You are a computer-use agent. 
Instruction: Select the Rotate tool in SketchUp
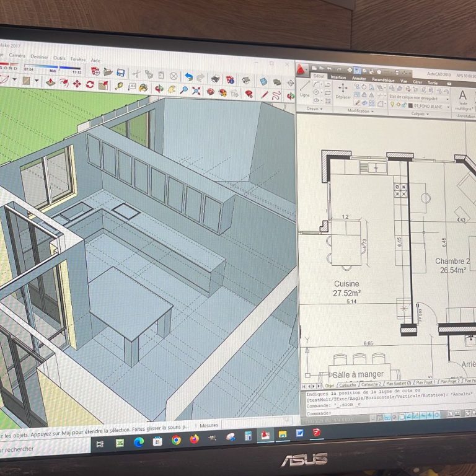90,84
